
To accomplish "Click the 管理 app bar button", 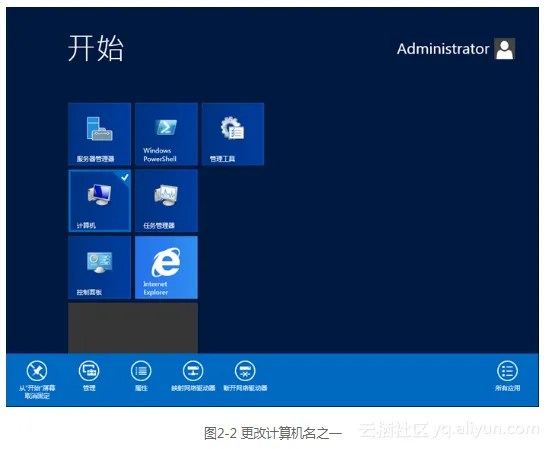I will (89, 376).
